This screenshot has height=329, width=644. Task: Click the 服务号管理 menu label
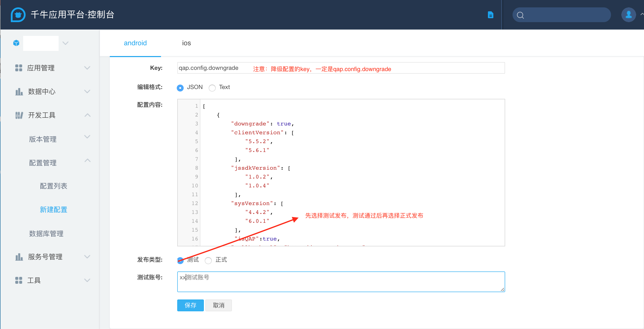tap(45, 257)
